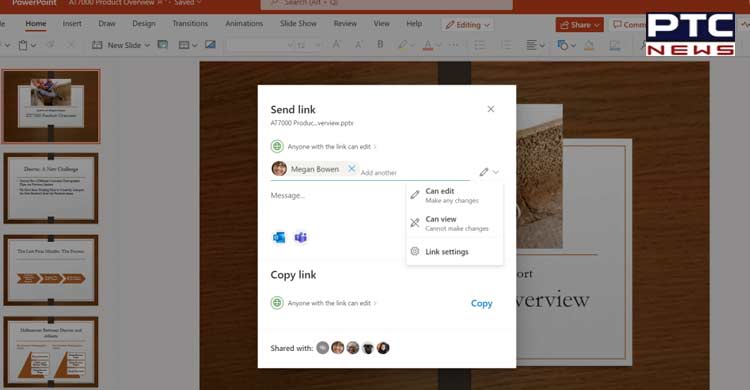This screenshot has width=750, height=390.
Task: Close the Send link dialog
Action: coord(490,109)
